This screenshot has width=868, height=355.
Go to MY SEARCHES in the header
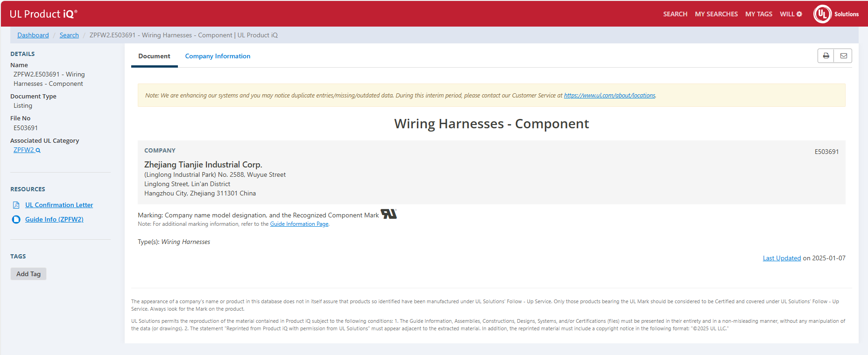click(x=716, y=14)
